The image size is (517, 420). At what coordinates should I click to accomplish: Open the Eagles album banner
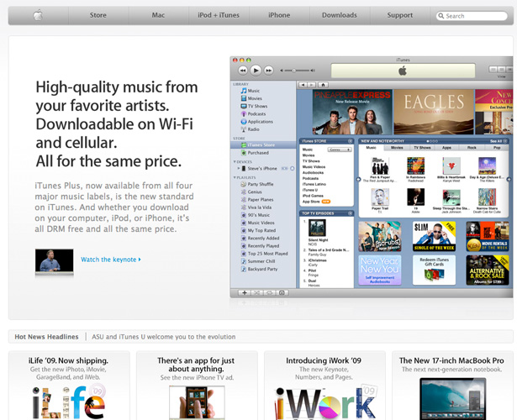pos(434,112)
